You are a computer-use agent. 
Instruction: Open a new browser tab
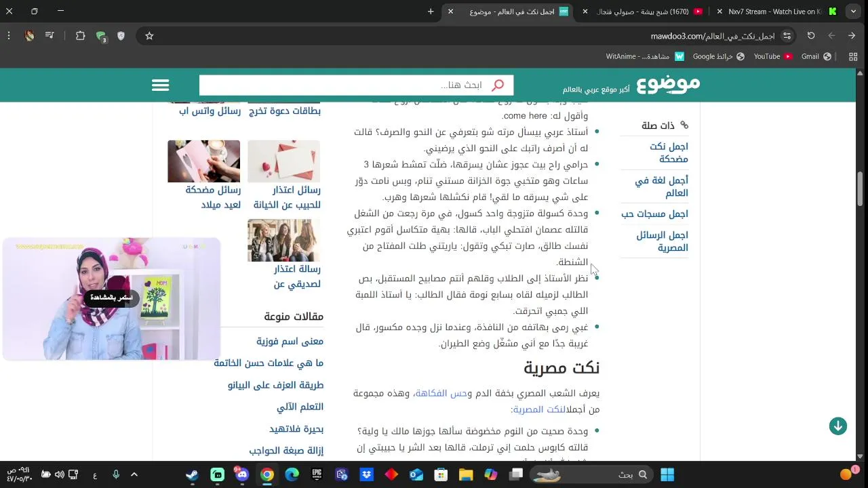pyautogui.click(x=431, y=12)
